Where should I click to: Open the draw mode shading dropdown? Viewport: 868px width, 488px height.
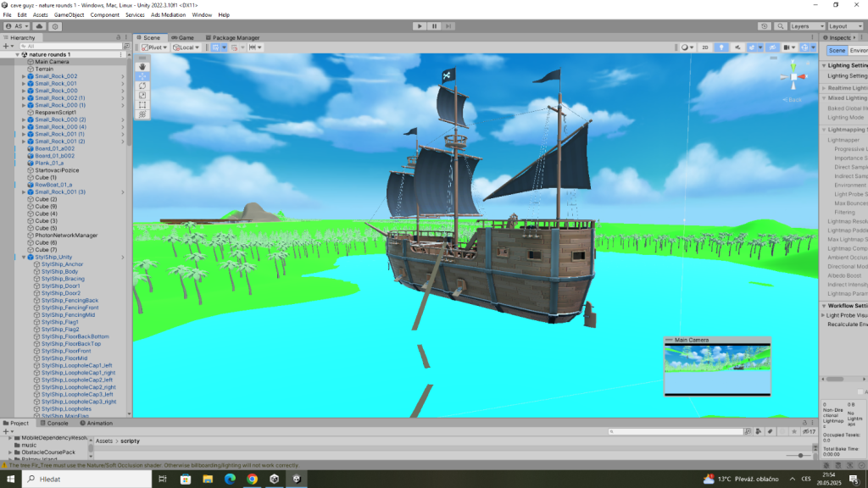coord(687,47)
